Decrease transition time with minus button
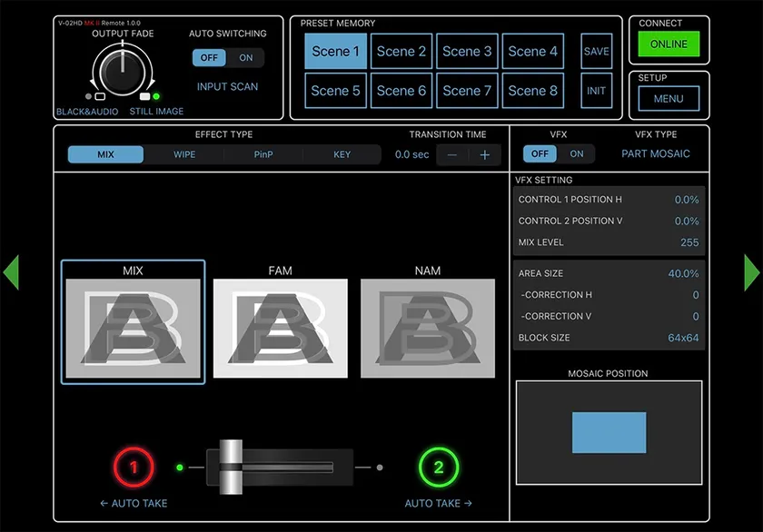Screen dimensions: 763x532 tap(452, 155)
